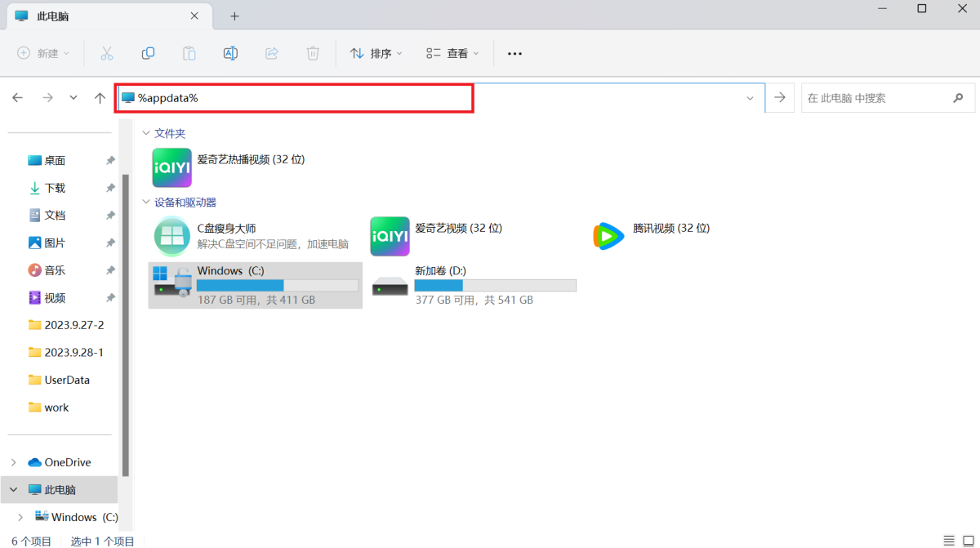Expand the OneDrive tree node

[x=14, y=462]
